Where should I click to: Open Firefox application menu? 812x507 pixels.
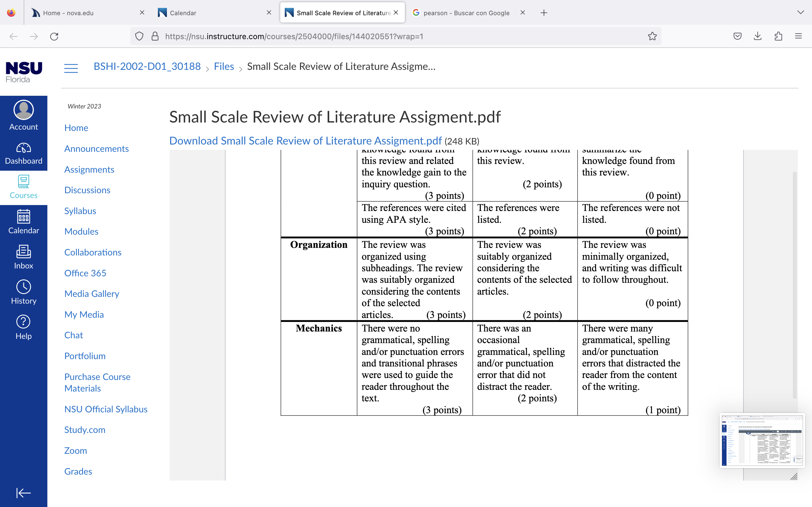[798, 36]
